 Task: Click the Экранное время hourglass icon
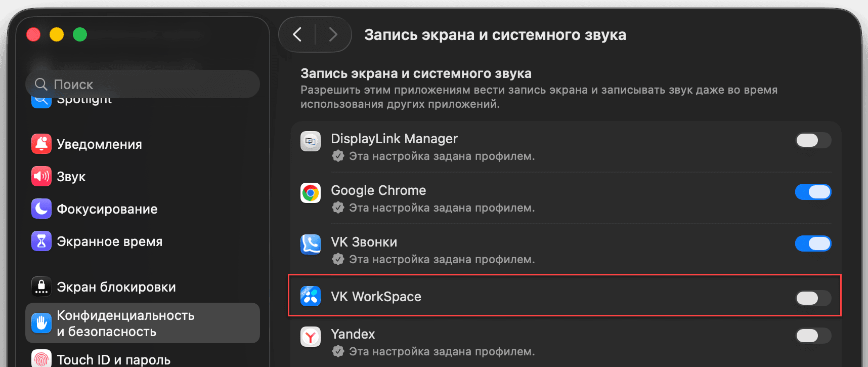pyautogui.click(x=41, y=241)
